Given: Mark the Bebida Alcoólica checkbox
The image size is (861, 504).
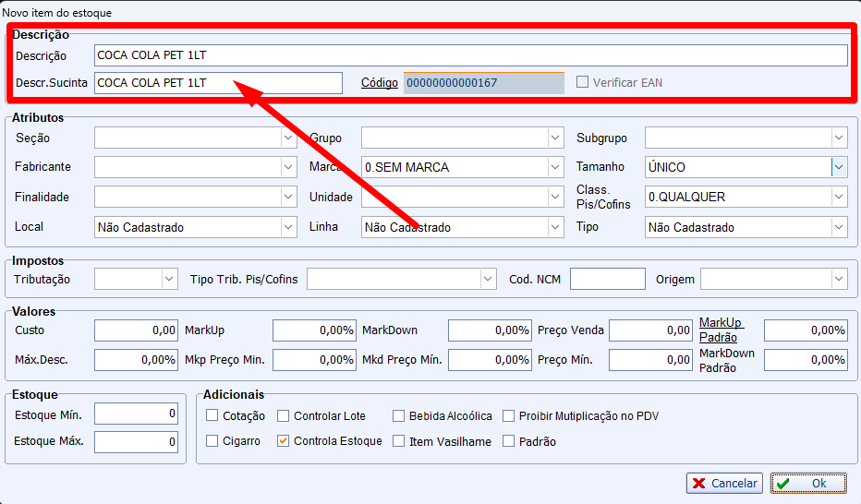Looking at the screenshot, I should 399,415.
